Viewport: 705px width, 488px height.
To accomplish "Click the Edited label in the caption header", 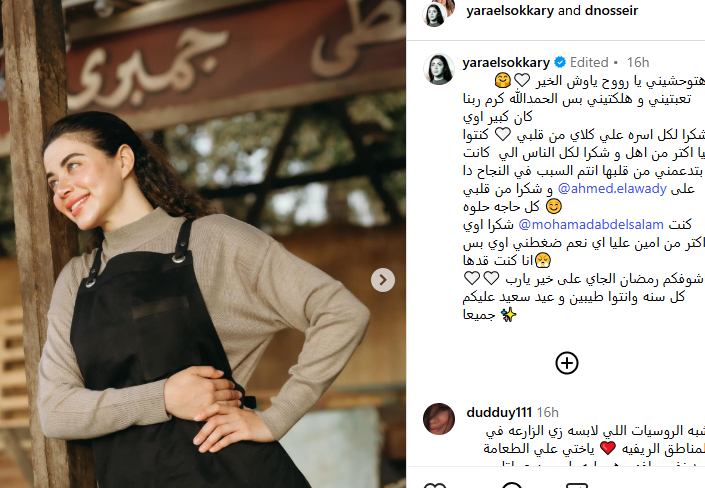I will pos(589,63).
